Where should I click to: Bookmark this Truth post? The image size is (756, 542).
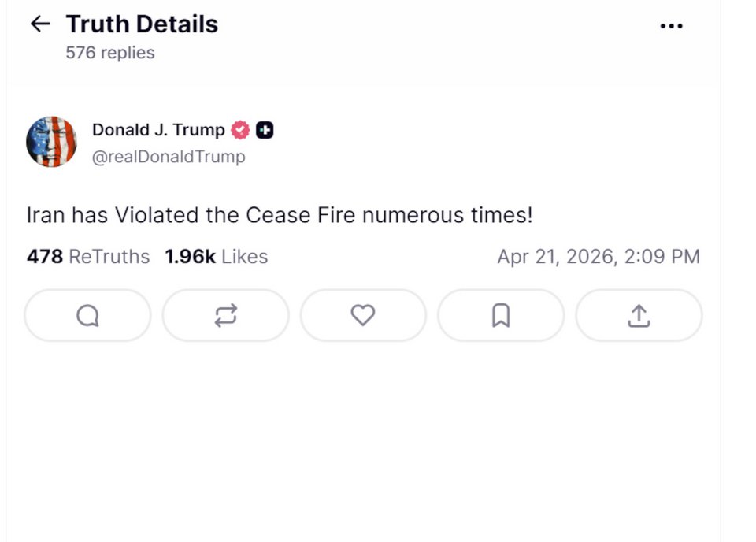500,316
